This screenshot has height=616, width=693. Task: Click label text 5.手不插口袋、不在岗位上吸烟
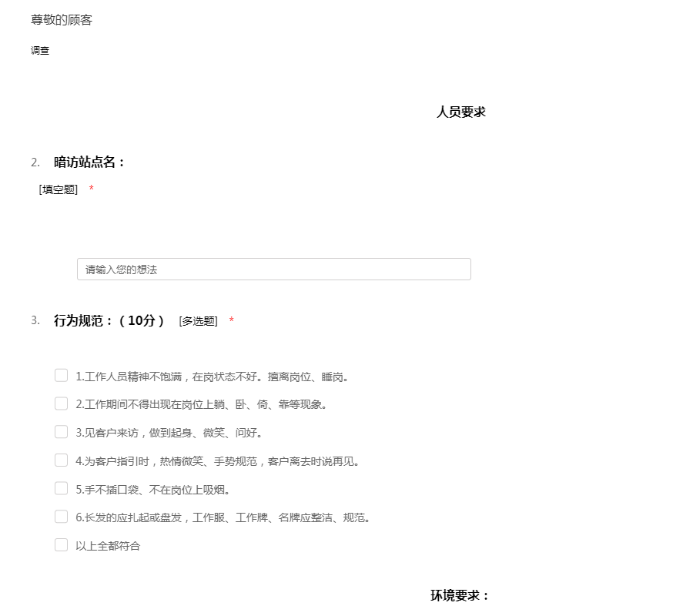[x=152, y=490]
